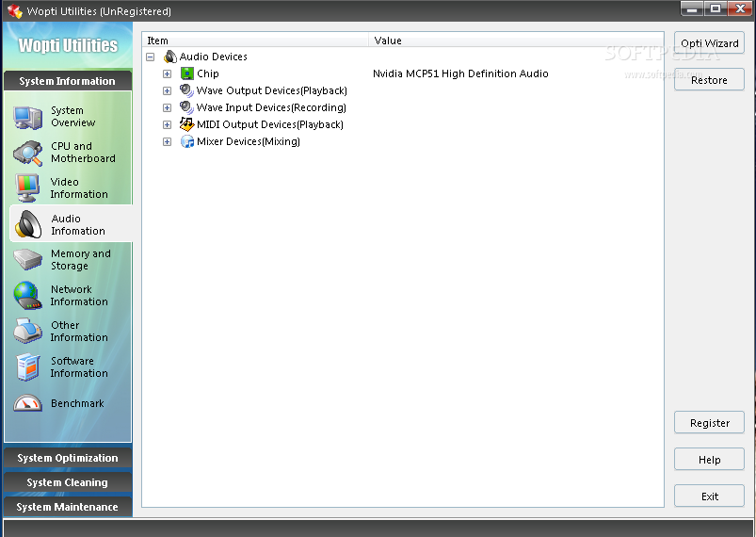Select MIDI Output Devices(Playback) text
The height and width of the screenshot is (537, 756).
coord(270,124)
